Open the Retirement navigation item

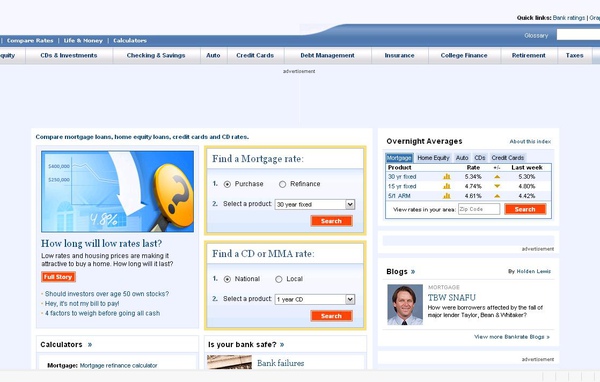tap(528, 56)
